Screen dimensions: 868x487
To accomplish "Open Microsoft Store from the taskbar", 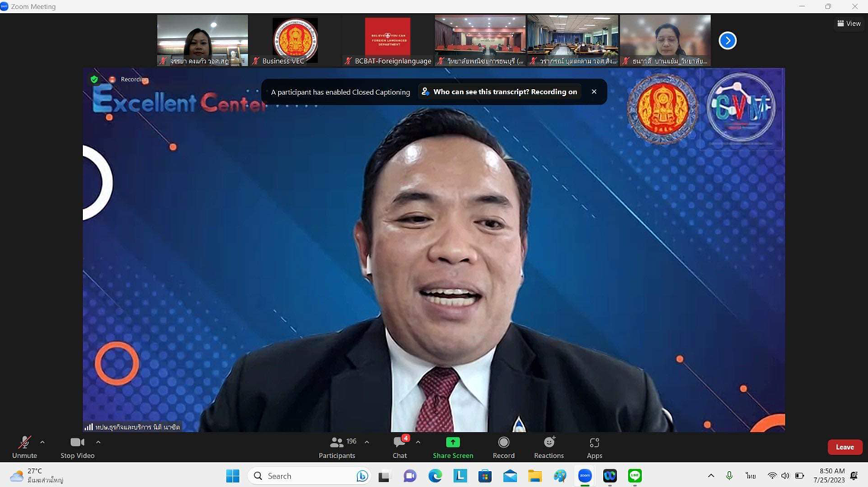I will pos(485,476).
